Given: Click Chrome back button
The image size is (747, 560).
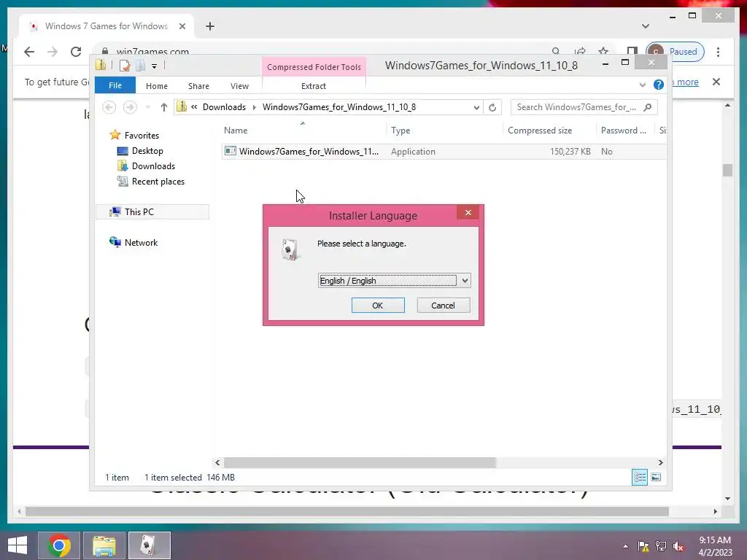Looking at the screenshot, I should click(x=29, y=52).
